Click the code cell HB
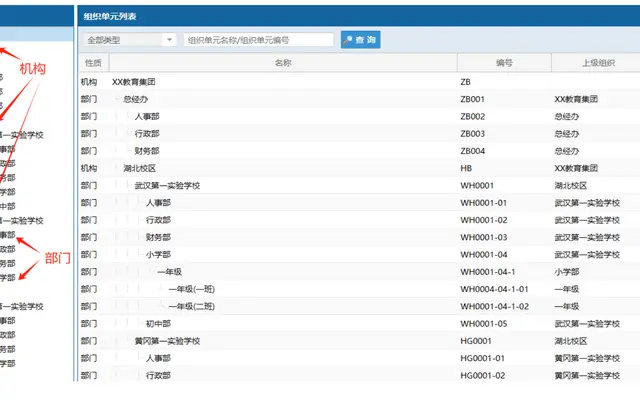Image resolution: width=640 pixels, height=400 pixels. click(x=466, y=168)
